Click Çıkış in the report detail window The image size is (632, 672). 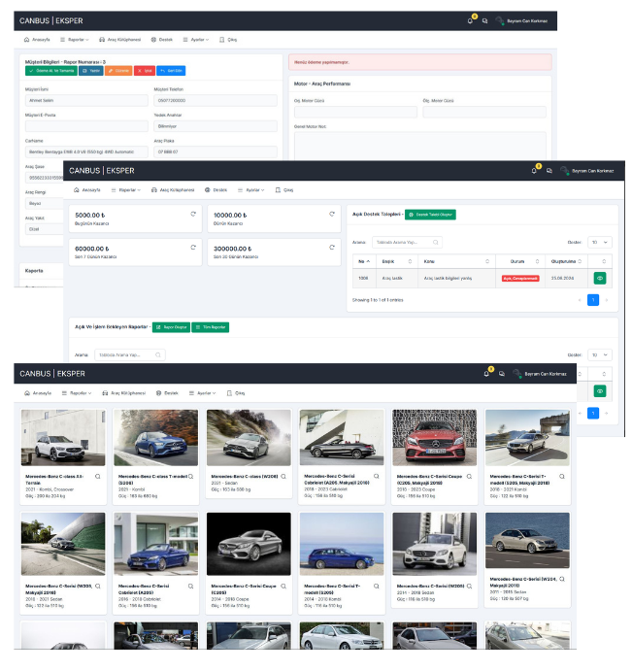228,40
